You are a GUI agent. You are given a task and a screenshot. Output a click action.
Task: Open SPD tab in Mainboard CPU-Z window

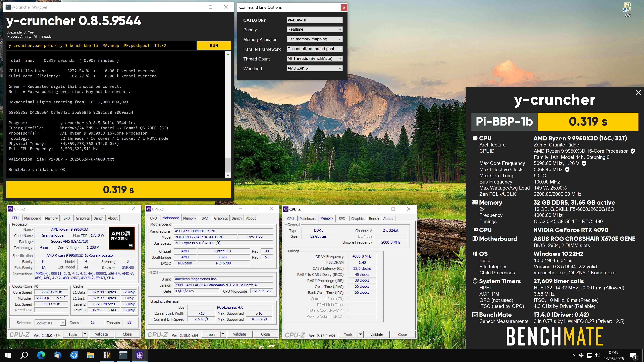(205, 218)
